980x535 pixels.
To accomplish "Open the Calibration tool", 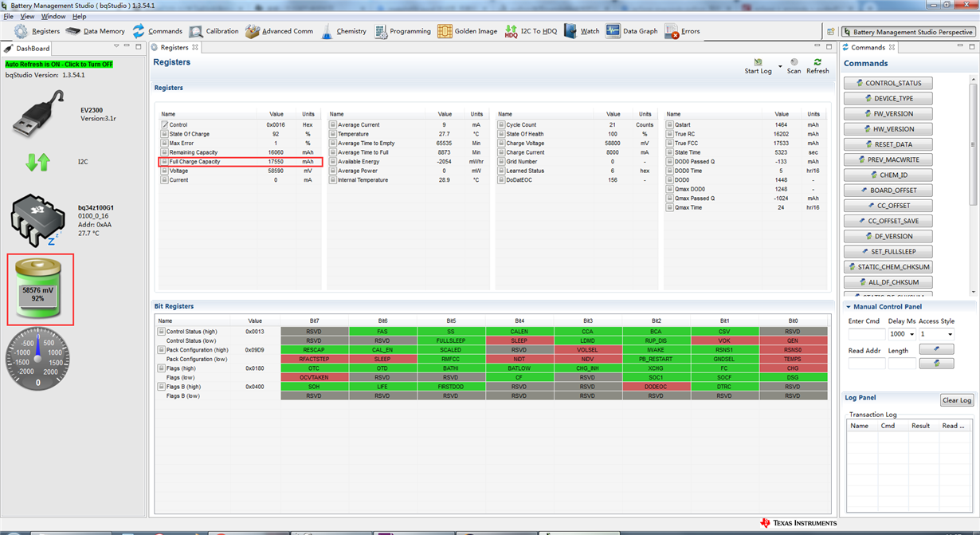I will (214, 31).
